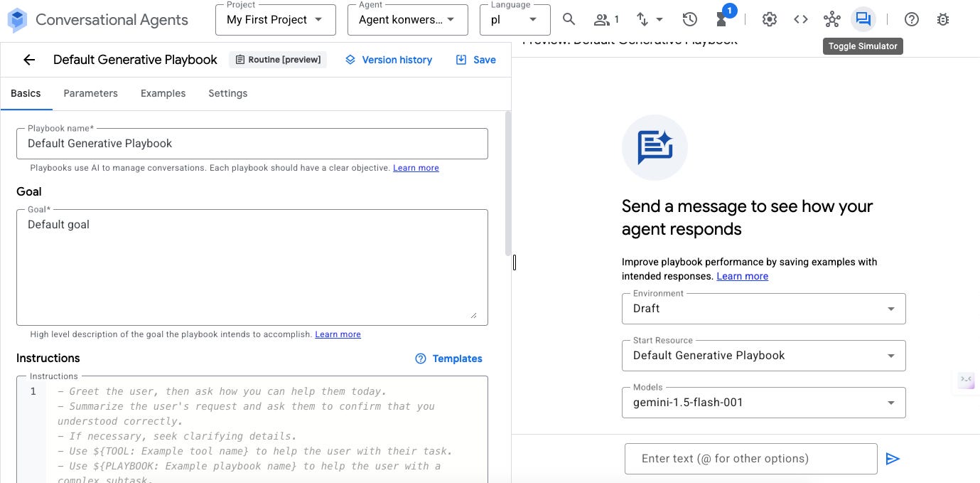Open the Models gemini-1.5-flash-001 dropdown
The image size is (980, 483).
pyautogui.click(x=764, y=403)
